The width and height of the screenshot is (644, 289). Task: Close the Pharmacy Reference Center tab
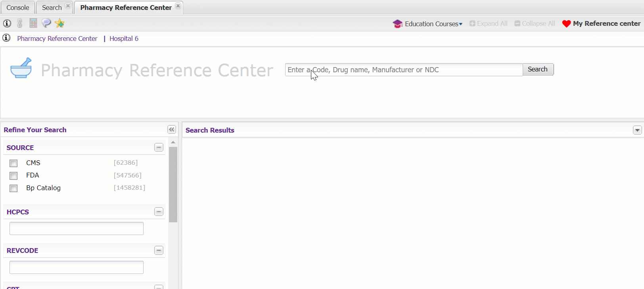coord(178,6)
